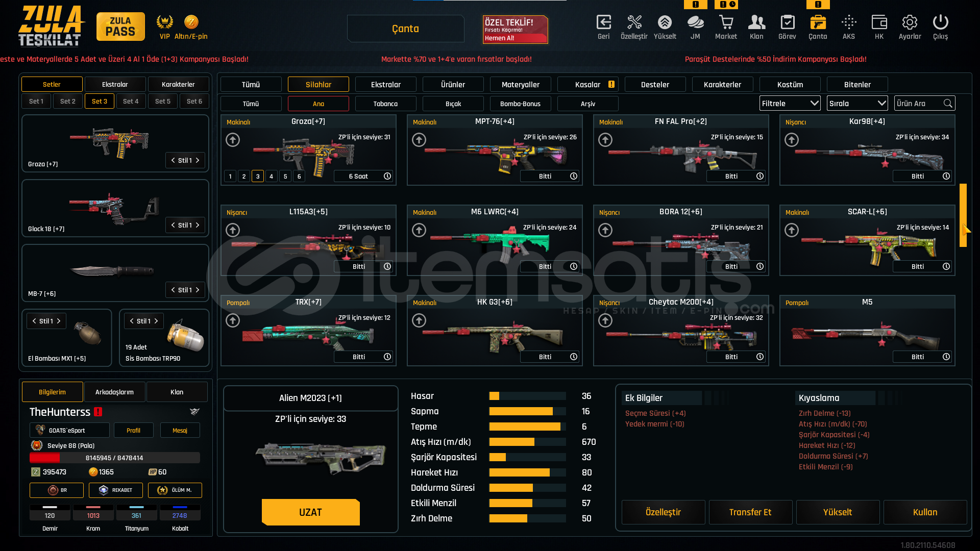Click the Geri back icon
The width and height of the screenshot is (980, 551).
pos(603,22)
